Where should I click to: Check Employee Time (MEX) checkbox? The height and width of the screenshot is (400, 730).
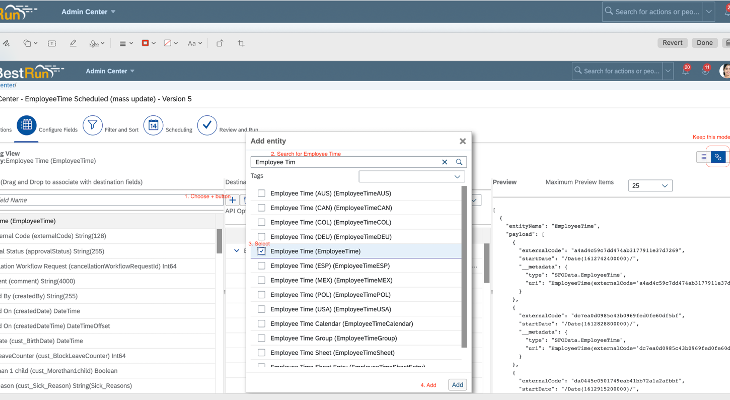261,280
